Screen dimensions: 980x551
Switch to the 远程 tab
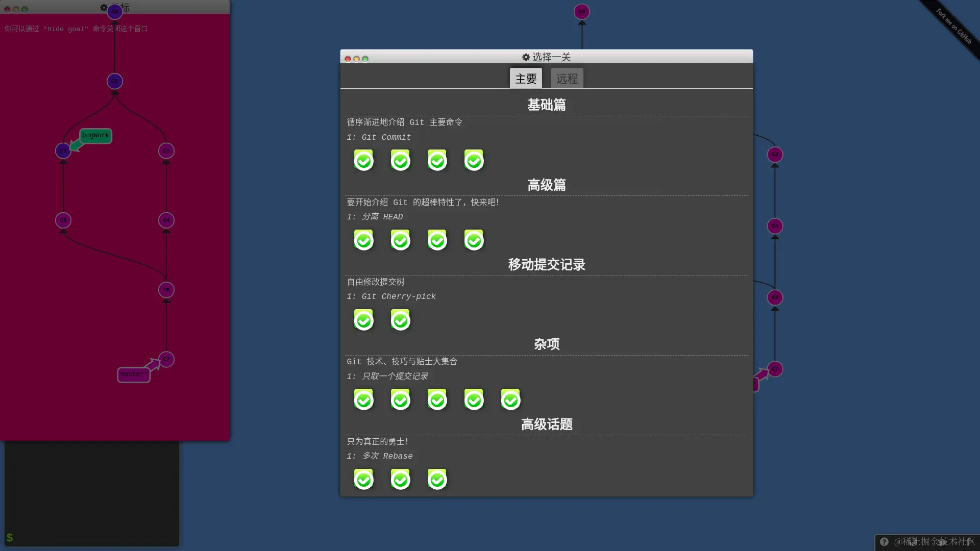click(567, 79)
